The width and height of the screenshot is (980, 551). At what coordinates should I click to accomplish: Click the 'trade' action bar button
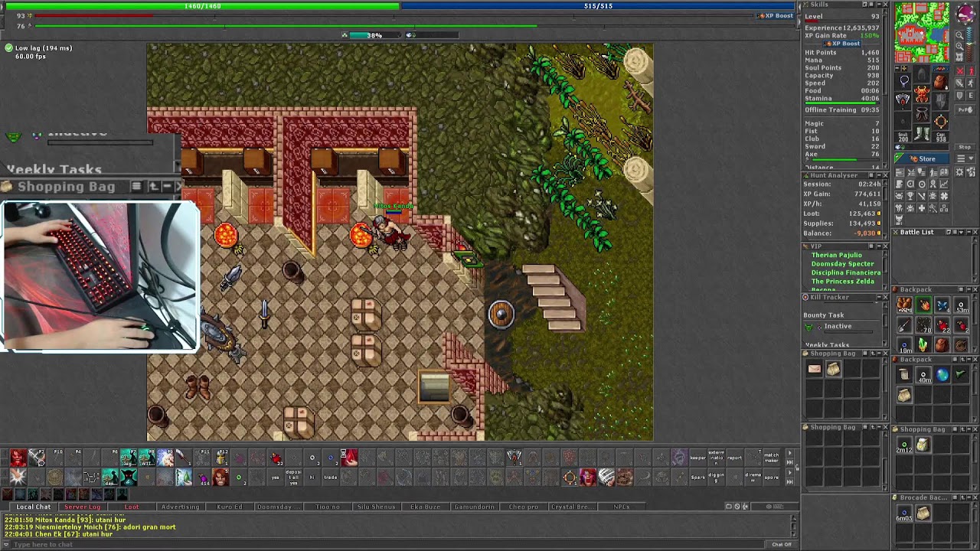point(331,478)
